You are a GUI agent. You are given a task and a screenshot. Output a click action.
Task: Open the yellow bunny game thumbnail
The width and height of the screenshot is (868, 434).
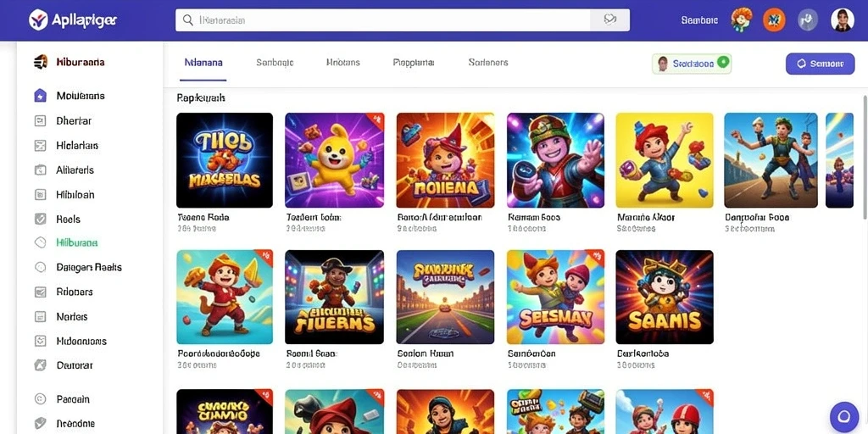click(x=334, y=160)
